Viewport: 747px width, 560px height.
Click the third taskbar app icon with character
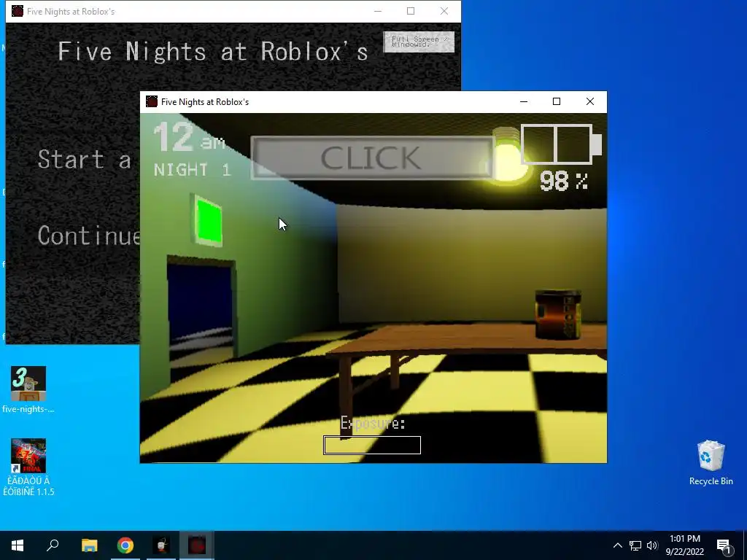click(x=161, y=545)
